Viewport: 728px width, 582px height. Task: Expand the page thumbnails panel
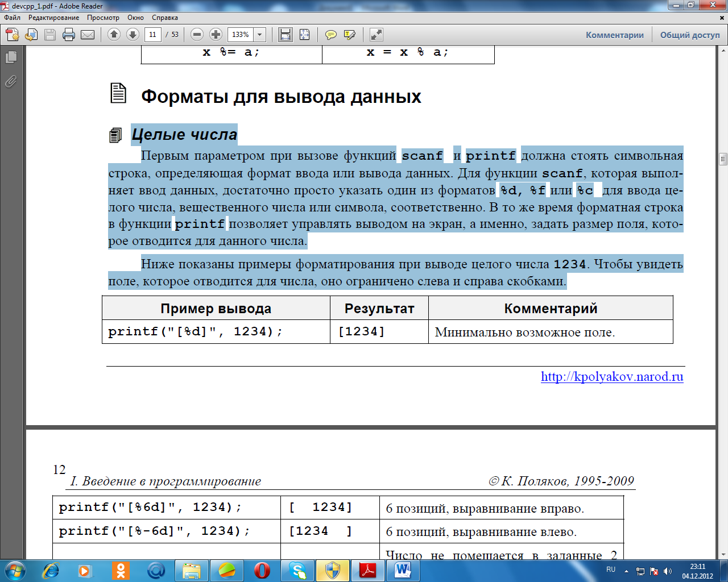tap(11, 57)
